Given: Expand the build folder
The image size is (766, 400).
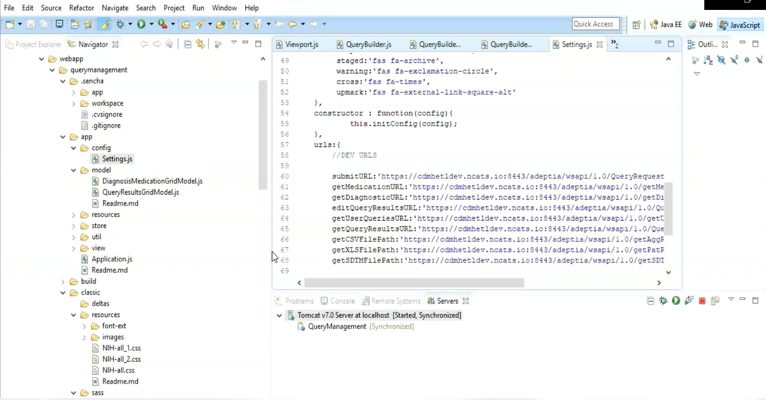Looking at the screenshot, I should (63, 282).
